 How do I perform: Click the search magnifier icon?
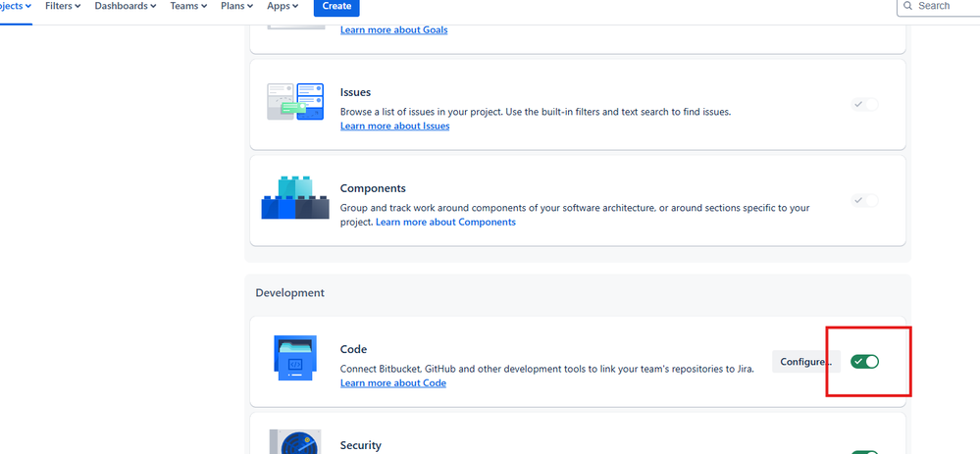[907, 6]
